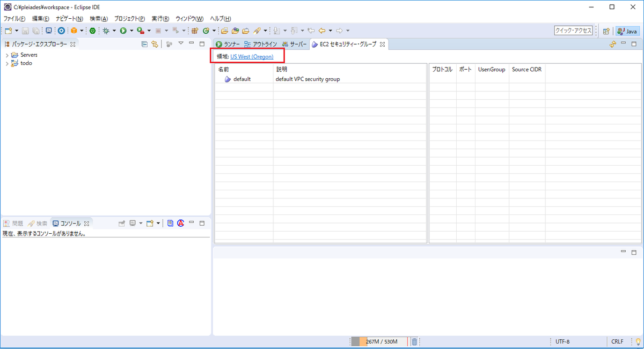This screenshot has width=644, height=349.
Task: Open the 実行 menu
Action: [160, 18]
